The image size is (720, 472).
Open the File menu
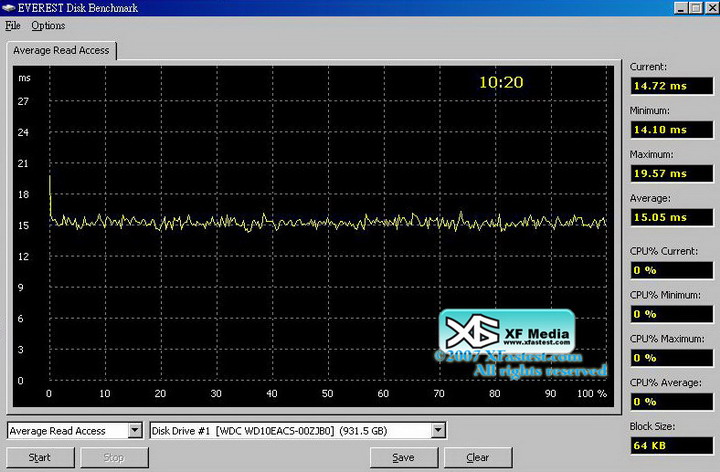click(12, 26)
